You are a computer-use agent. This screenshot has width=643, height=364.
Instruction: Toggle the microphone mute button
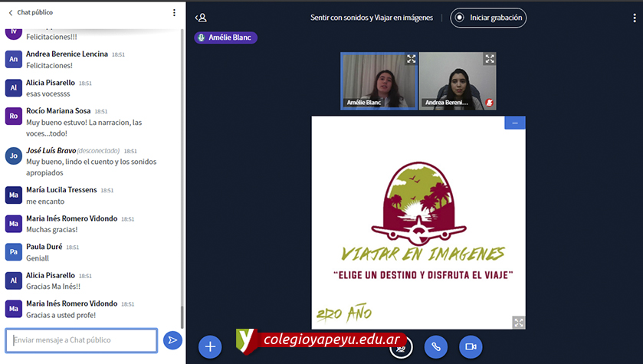(x=400, y=346)
